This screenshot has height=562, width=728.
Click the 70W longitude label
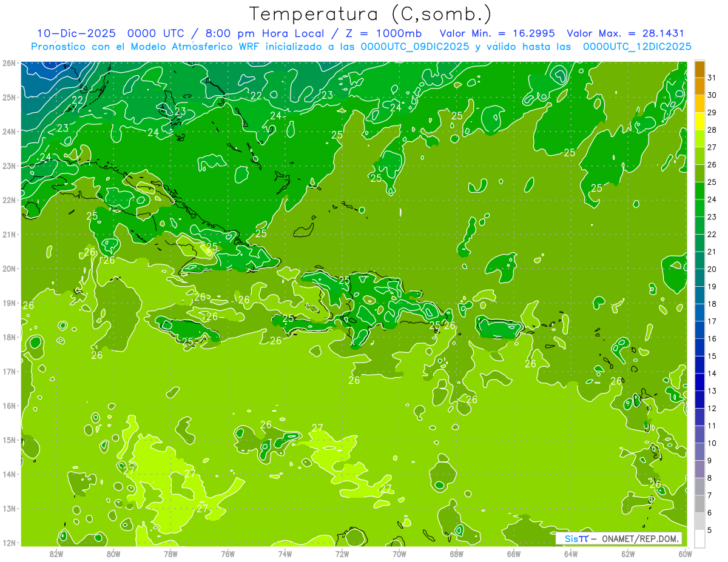point(399,554)
